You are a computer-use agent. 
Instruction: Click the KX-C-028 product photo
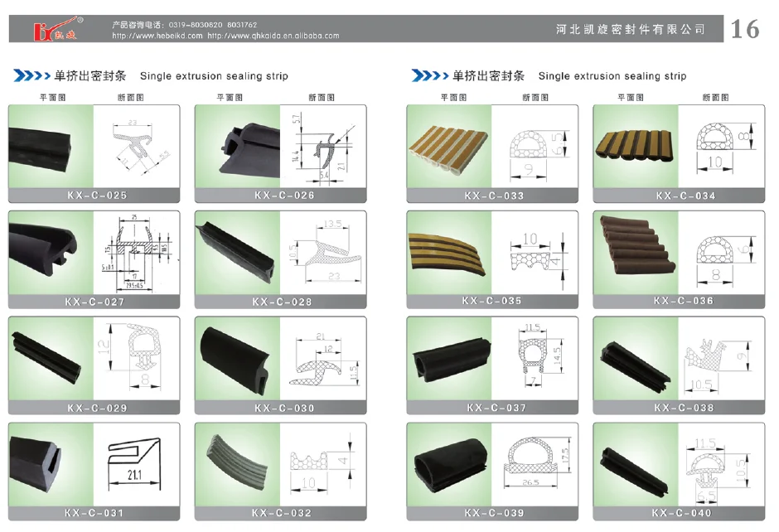point(238,253)
